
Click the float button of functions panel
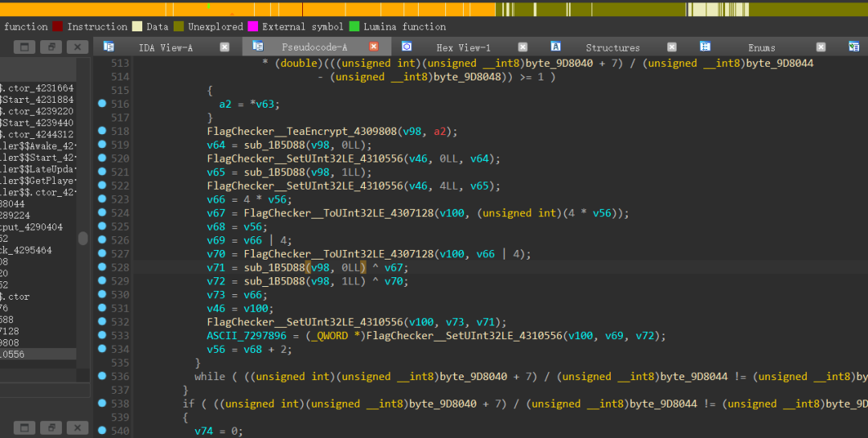51,47
